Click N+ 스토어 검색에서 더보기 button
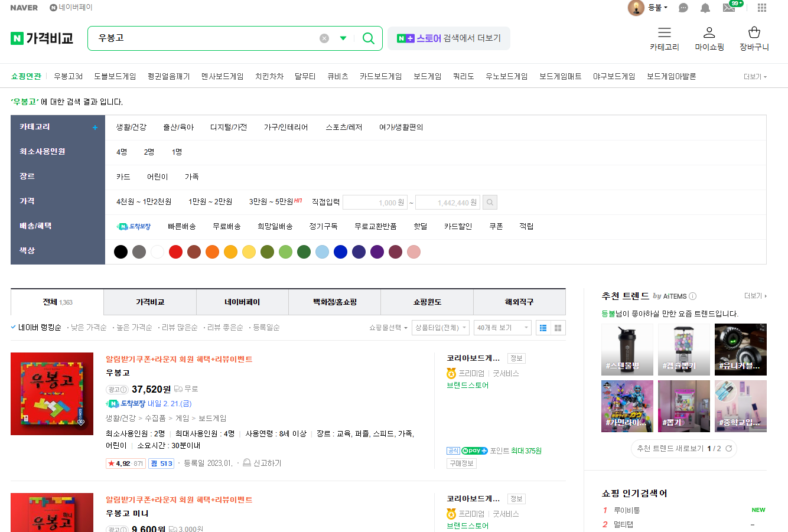This screenshot has height=532, width=788. (x=449, y=38)
